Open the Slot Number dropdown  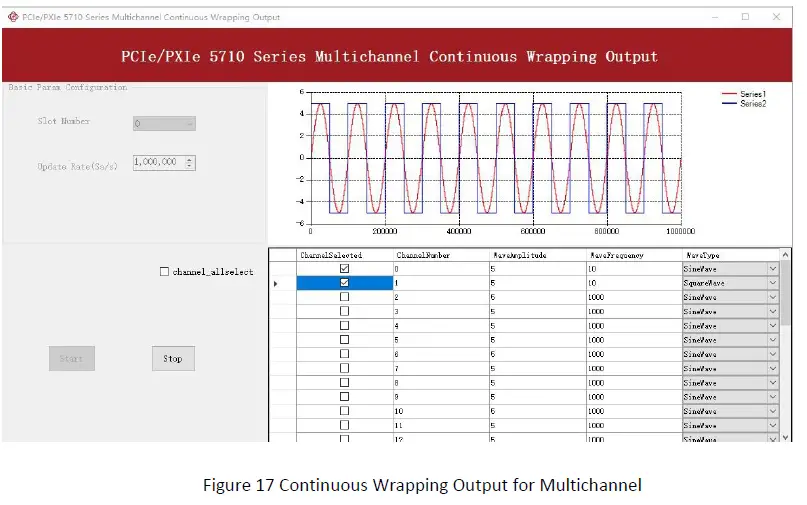(x=164, y=124)
